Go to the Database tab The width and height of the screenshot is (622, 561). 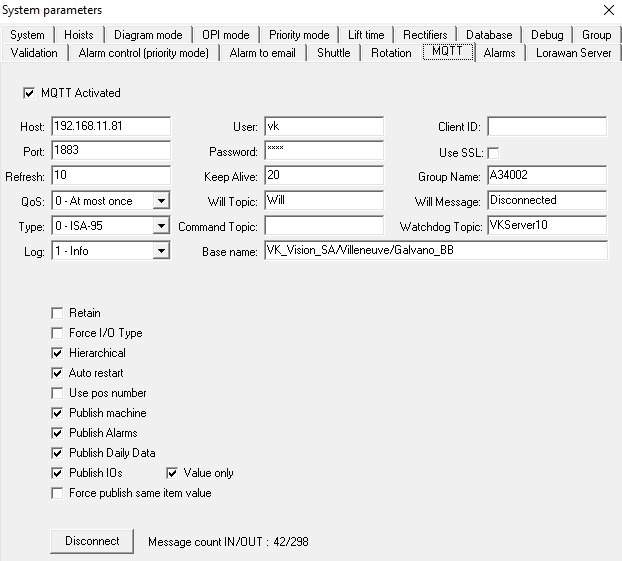pos(489,35)
